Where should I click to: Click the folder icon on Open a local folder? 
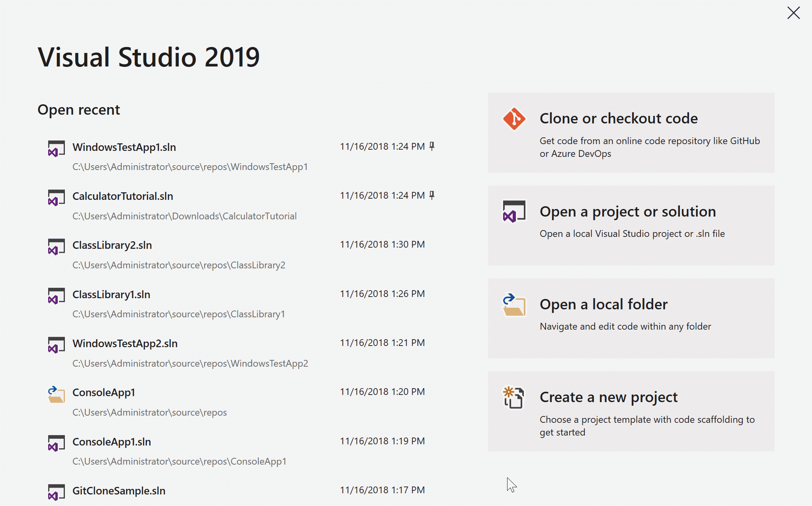click(x=514, y=305)
